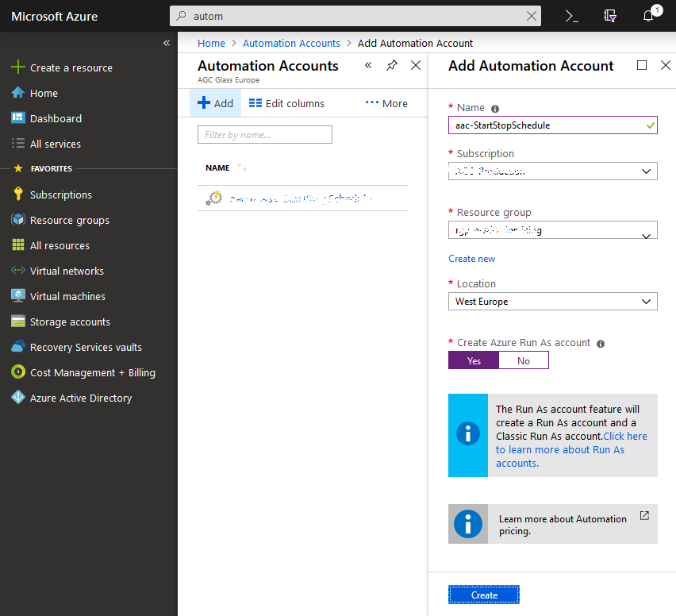The image size is (676, 616).
Task: Click the Azure Active Directory icon
Action: [18, 397]
